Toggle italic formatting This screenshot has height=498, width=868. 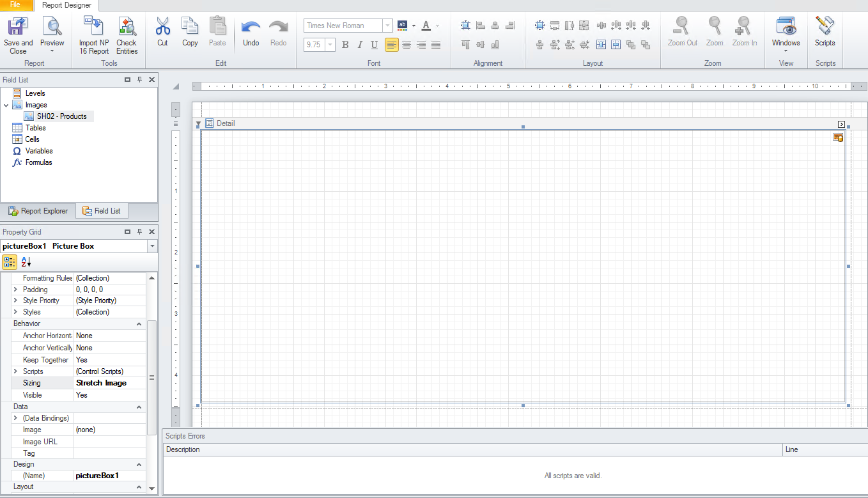360,45
